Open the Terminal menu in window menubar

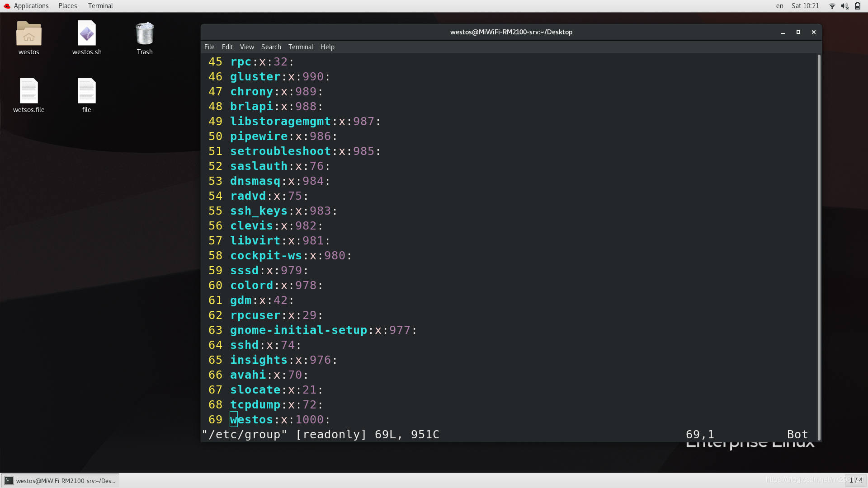tap(301, 47)
